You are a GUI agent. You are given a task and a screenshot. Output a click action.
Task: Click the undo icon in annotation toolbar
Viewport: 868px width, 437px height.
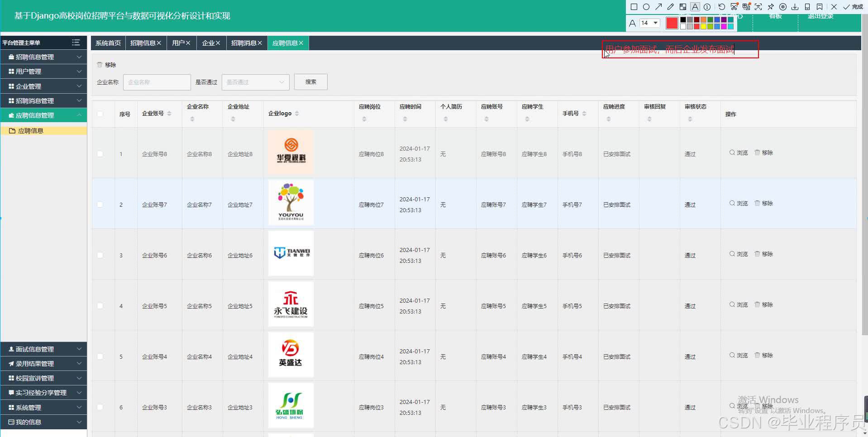point(721,7)
